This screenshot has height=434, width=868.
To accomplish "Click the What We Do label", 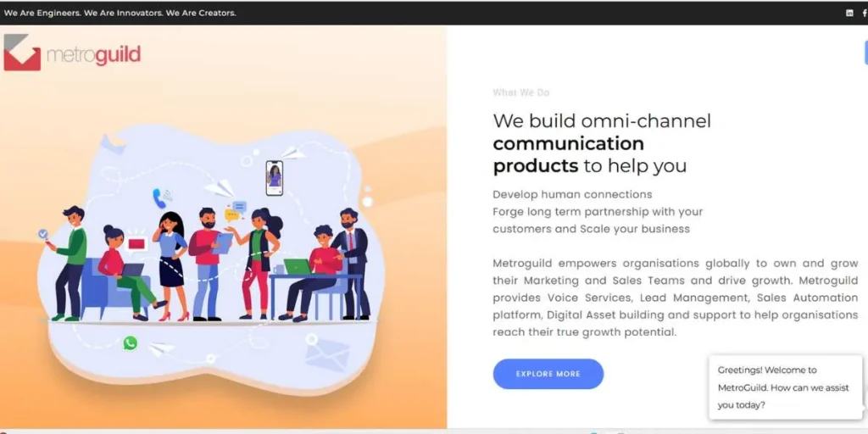I will tap(521, 92).
